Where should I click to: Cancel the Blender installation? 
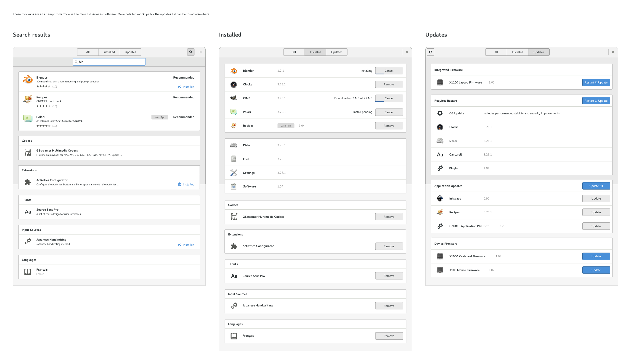click(x=389, y=71)
